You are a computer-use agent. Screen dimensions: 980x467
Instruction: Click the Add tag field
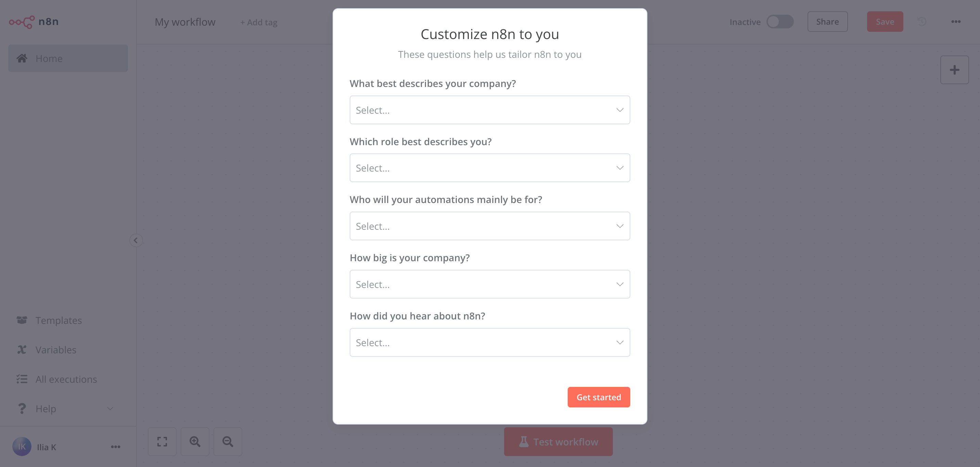click(x=259, y=23)
